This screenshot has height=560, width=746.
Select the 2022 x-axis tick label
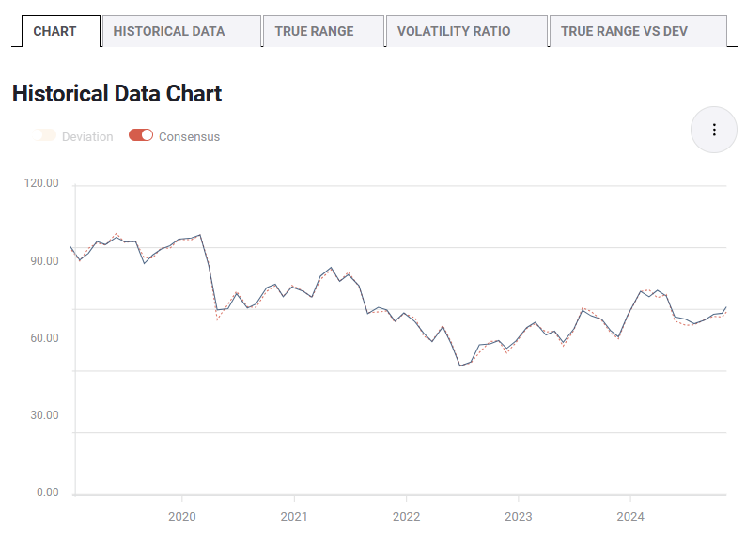(x=406, y=516)
